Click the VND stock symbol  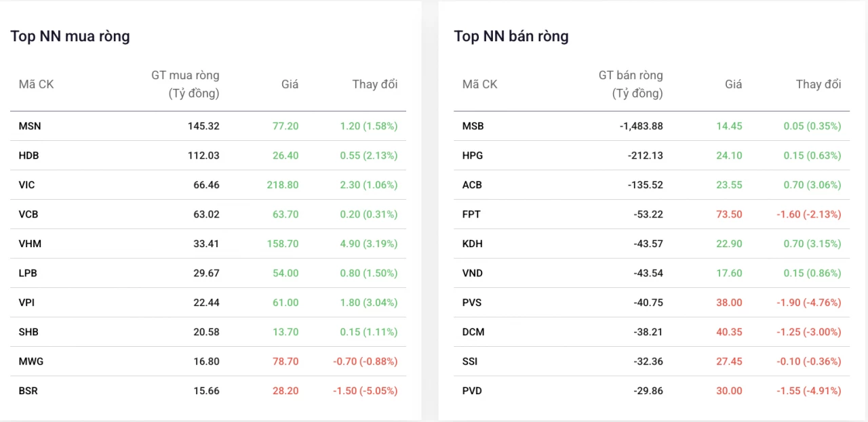pos(473,274)
